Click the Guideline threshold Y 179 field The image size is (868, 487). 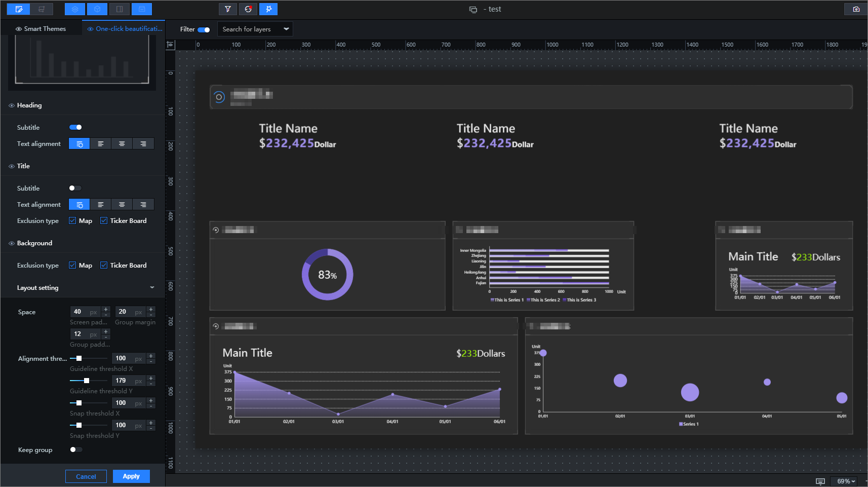point(129,381)
